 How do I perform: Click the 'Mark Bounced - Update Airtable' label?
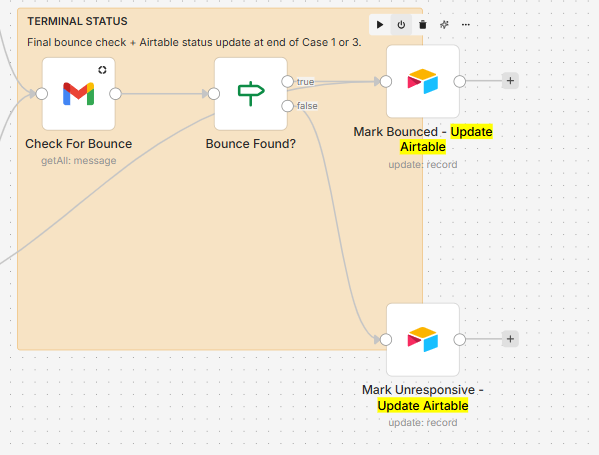coord(423,139)
